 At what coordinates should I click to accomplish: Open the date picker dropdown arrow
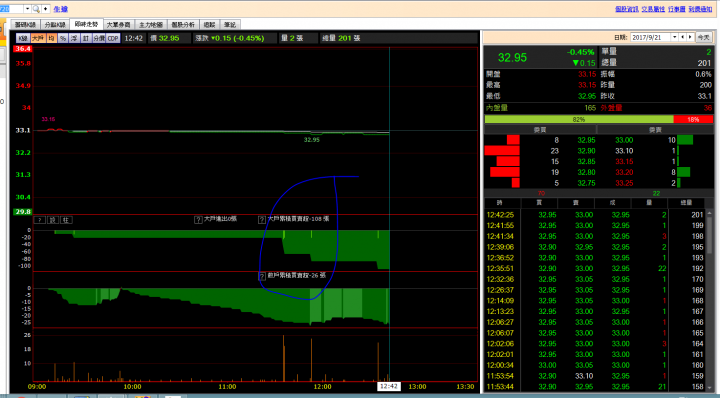(675, 37)
